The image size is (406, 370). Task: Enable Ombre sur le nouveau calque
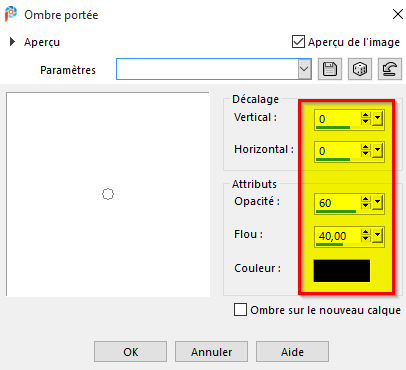coord(240,310)
